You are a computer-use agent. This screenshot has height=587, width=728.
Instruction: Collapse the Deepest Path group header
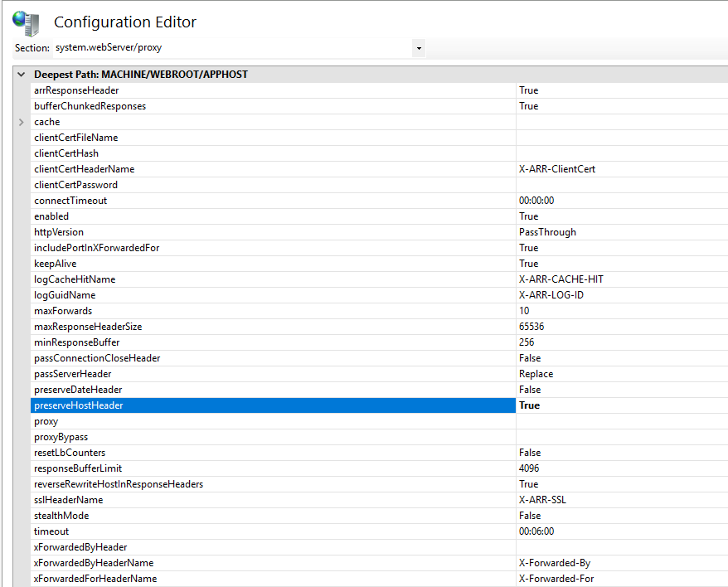tap(21, 75)
